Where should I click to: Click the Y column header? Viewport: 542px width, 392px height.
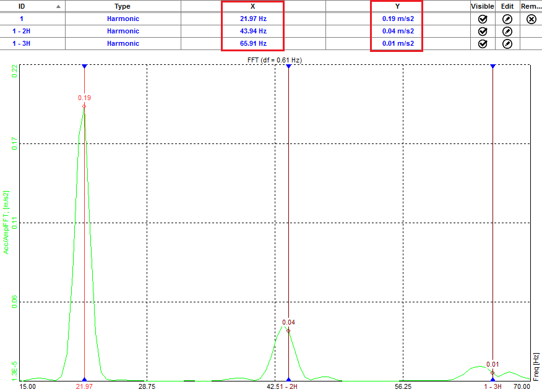point(397,6)
